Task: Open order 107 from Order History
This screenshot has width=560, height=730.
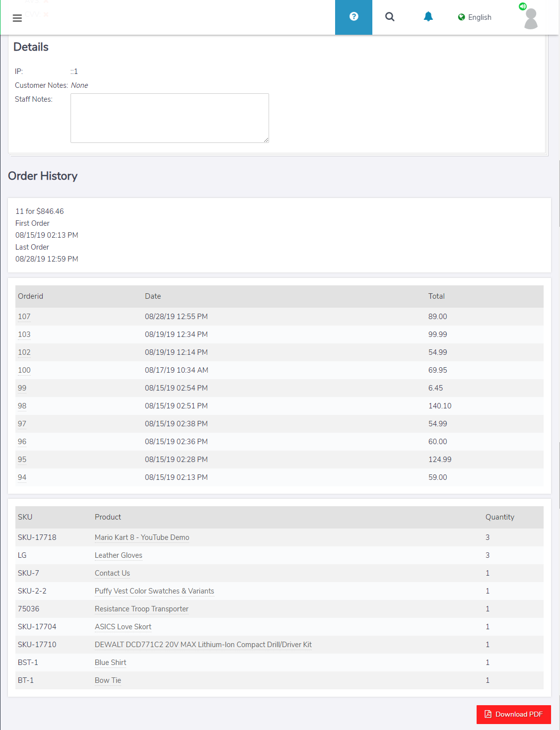Action: pos(24,316)
